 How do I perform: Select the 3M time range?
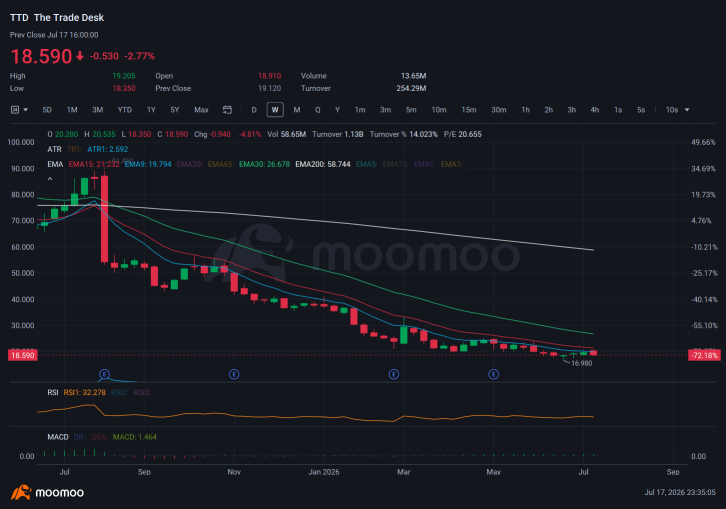coord(97,110)
